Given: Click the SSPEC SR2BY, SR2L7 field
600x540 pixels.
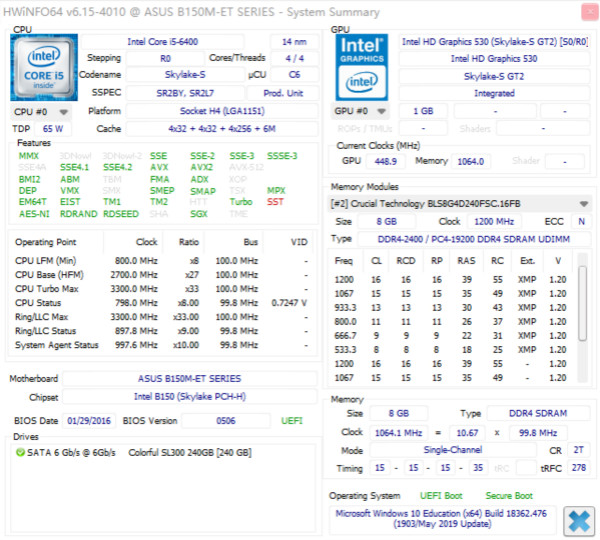Looking at the screenshot, I should coord(185,93).
